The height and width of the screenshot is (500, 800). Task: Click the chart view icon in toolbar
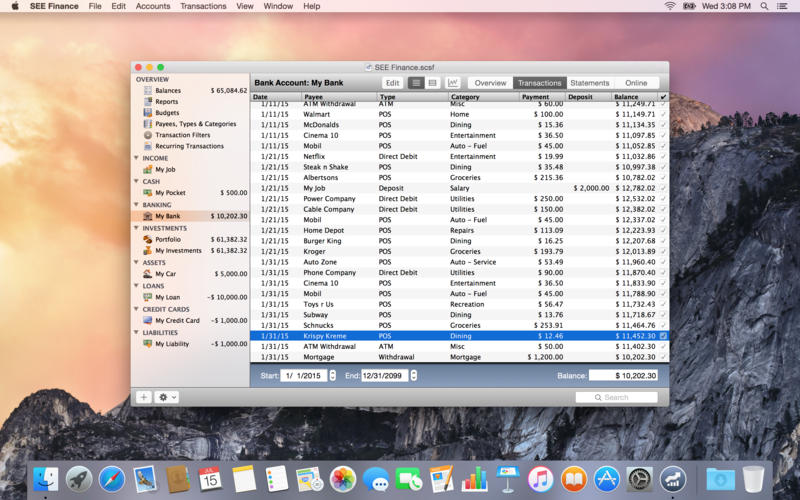[453, 83]
